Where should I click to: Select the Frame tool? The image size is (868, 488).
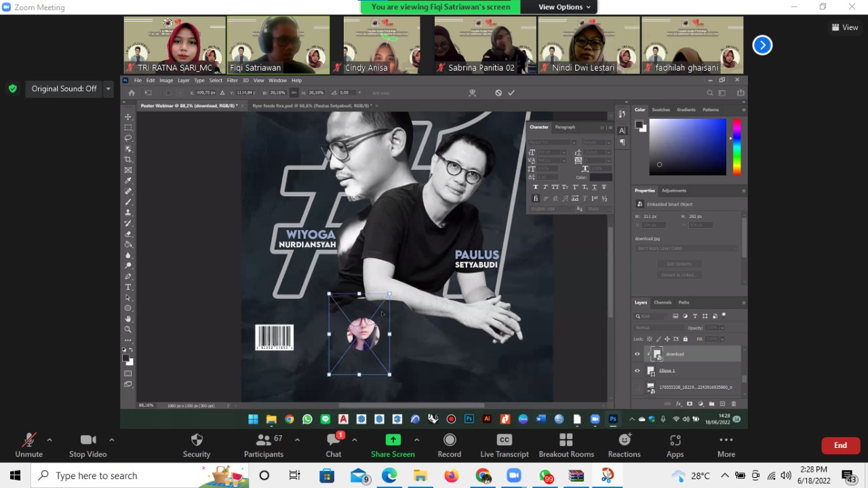pos(128,170)
